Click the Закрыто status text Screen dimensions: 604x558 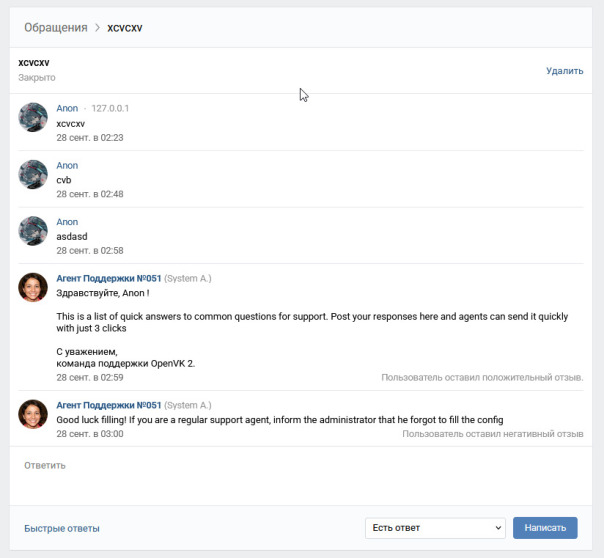coord(37,77)
